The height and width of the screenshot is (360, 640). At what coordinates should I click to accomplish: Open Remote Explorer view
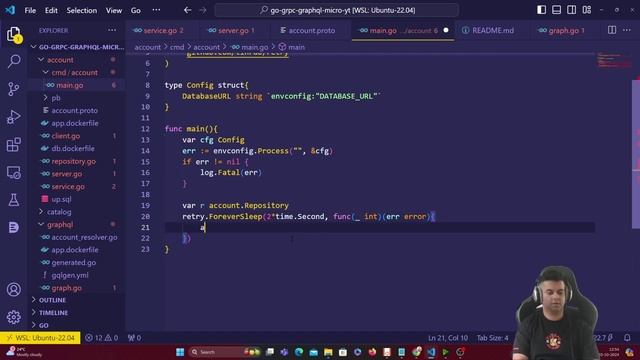coord(13,173)
